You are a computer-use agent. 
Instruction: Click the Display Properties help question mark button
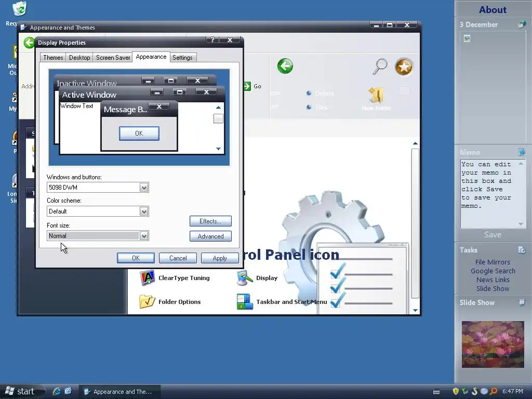pyautogui.click(x=212, y=39)
